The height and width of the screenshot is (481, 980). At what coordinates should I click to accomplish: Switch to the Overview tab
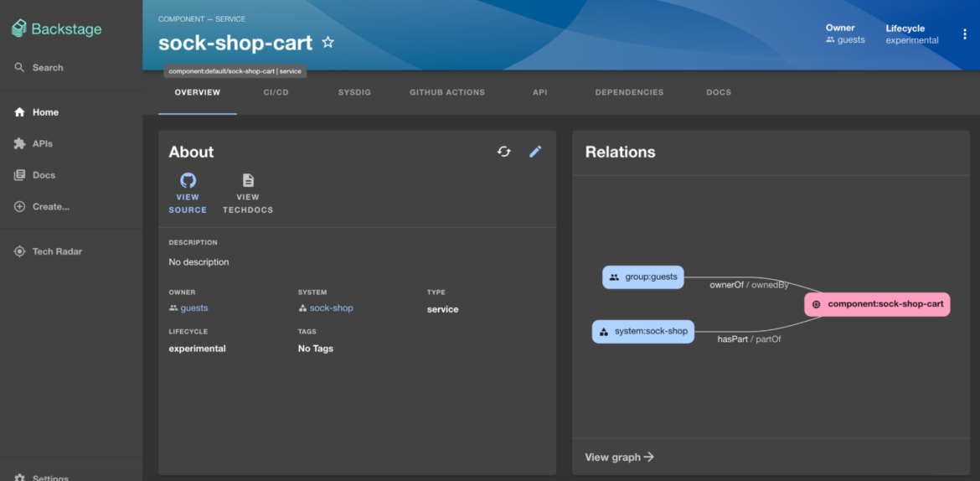click(x=198, y=92)
